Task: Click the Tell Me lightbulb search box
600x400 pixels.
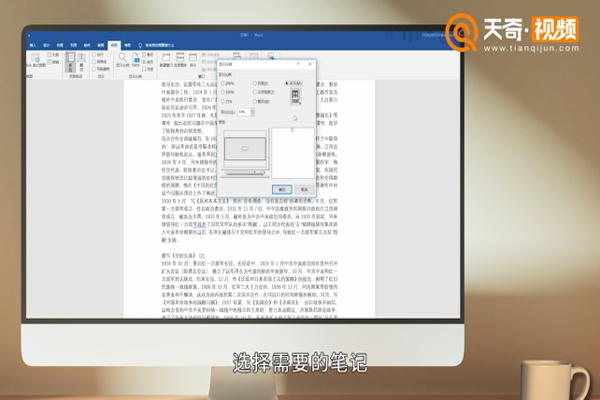Action: tap(156, 45)
